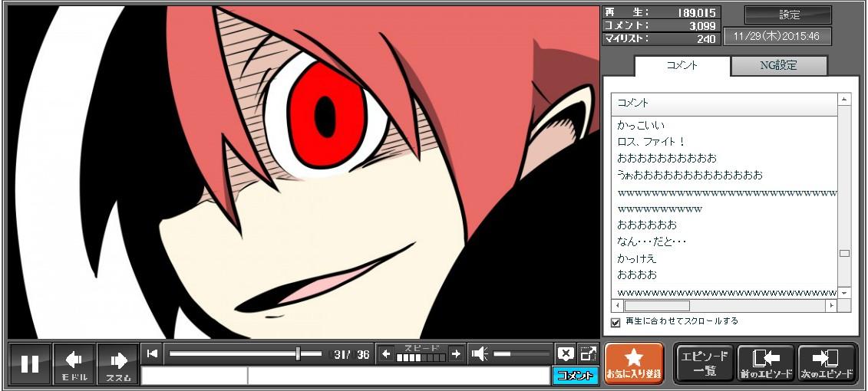The width and height of the screenshot is (868, 391).
Task: Decrease playback speed with left arrow
Action: [386, 353]
